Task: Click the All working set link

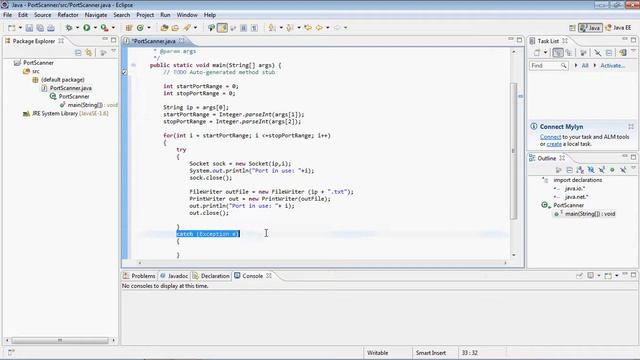Action: click(585, 66)
